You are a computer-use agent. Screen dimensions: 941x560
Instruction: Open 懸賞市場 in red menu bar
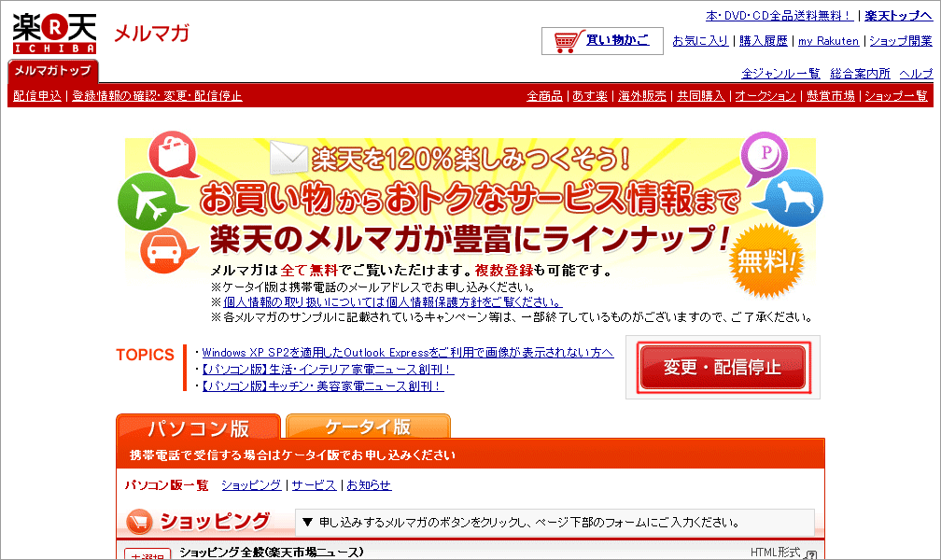point(830,95)
